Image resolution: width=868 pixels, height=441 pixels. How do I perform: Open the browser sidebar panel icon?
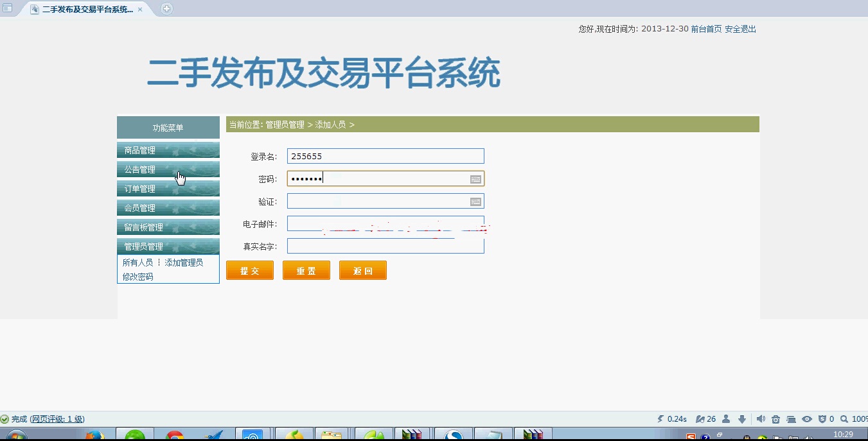coord(8,8)
